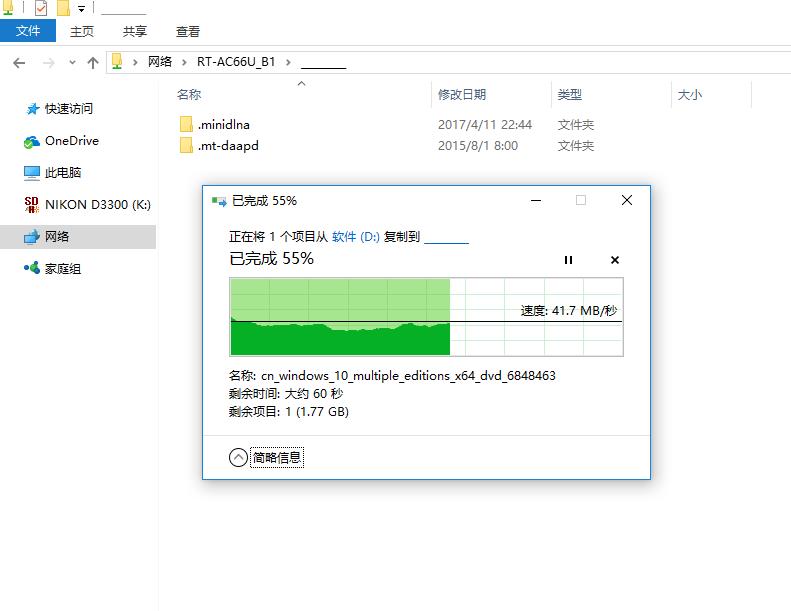Viewport: 791px width, 611px height.
Task: Click the current folder name in address bar
Action: tap(323, 63)
